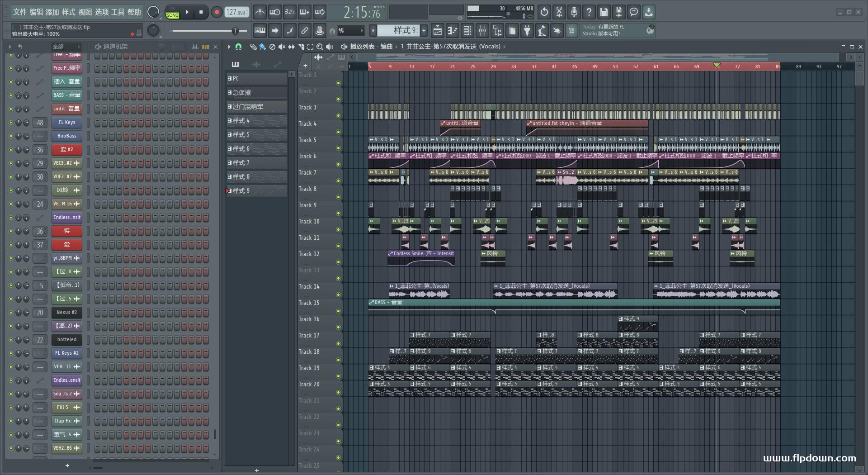Open the 样式 9 pattern selector
The image size is (868, 475).
[398, 30]
